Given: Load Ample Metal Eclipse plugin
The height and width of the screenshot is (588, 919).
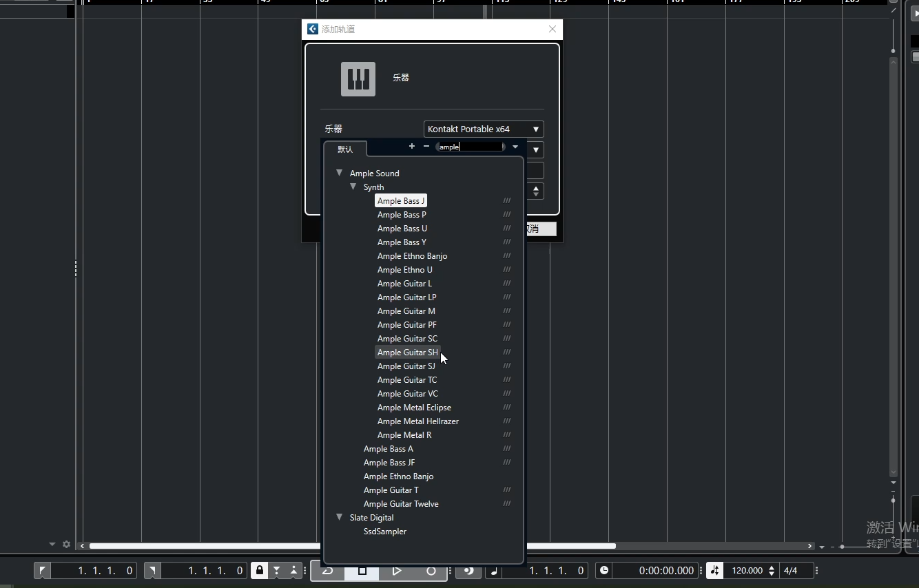Looking at the screenshot, I should 414,407.
